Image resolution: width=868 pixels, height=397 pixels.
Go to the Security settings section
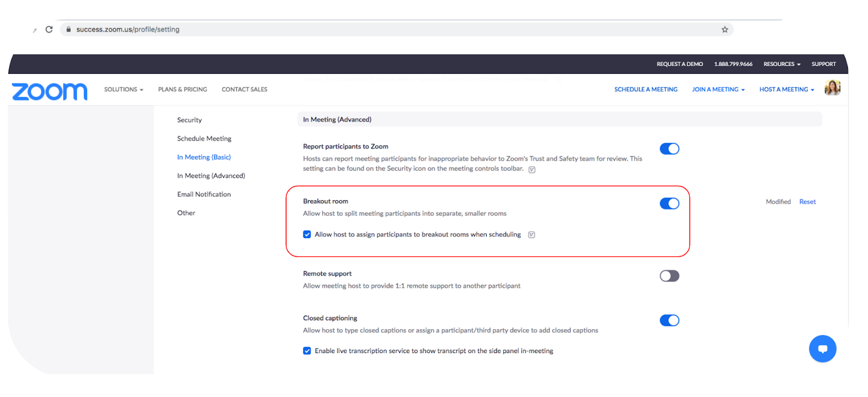[x=189, y=120]
